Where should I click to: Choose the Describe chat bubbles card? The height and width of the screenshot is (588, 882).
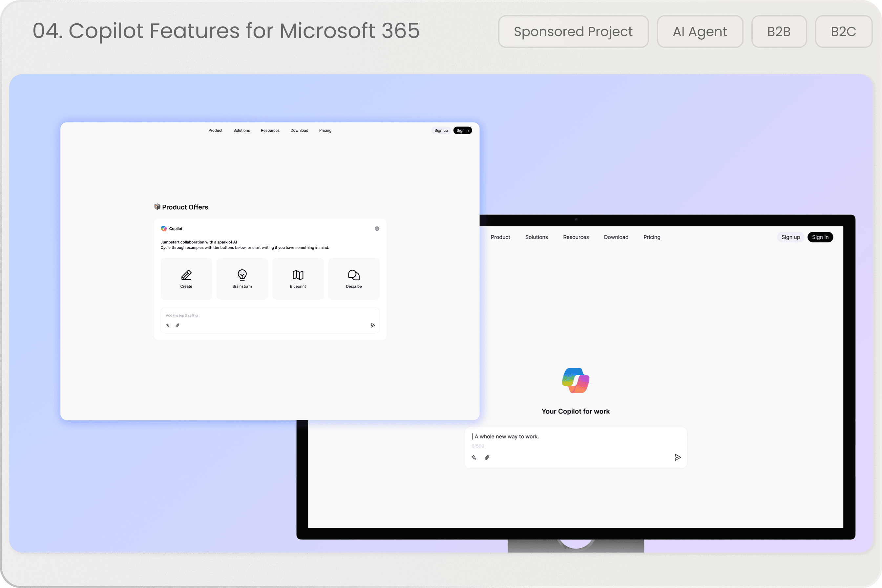tap(354, 279)
